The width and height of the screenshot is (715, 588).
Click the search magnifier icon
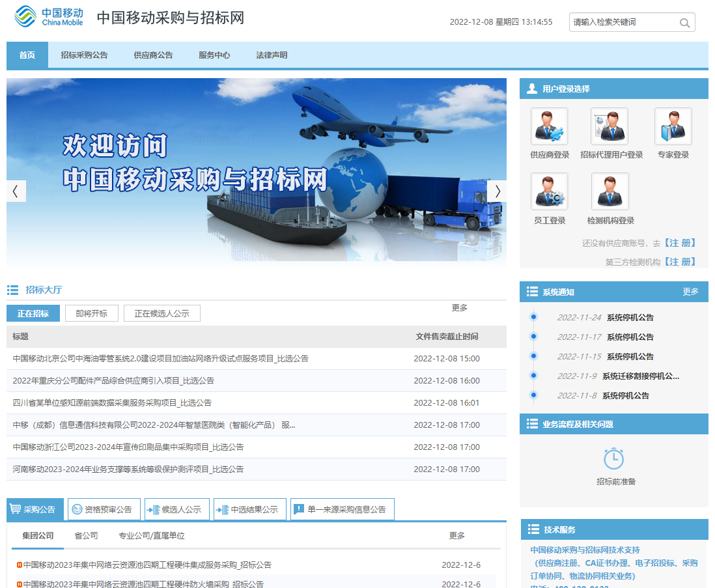point(684,23)
